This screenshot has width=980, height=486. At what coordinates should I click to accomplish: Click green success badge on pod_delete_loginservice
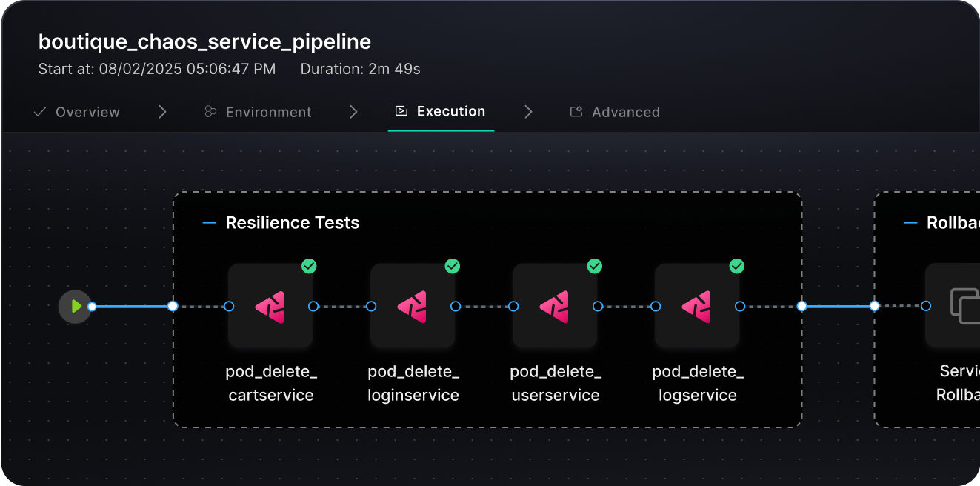point(452,266)
